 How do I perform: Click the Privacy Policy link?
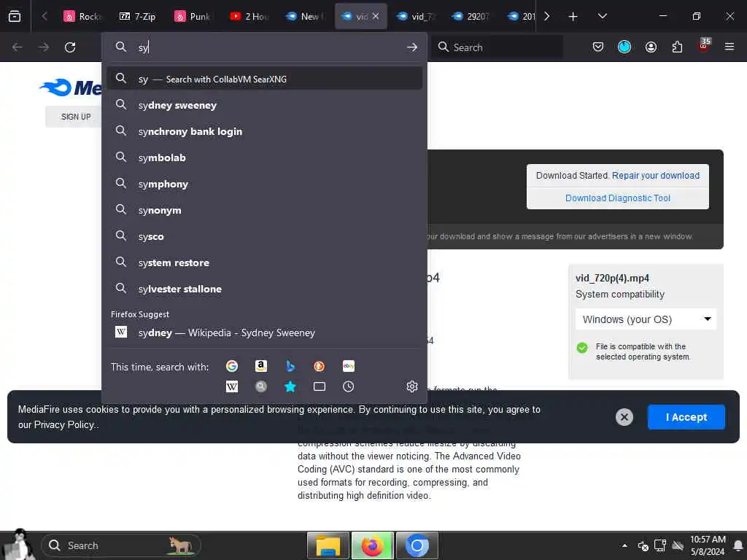click(64, 425)
